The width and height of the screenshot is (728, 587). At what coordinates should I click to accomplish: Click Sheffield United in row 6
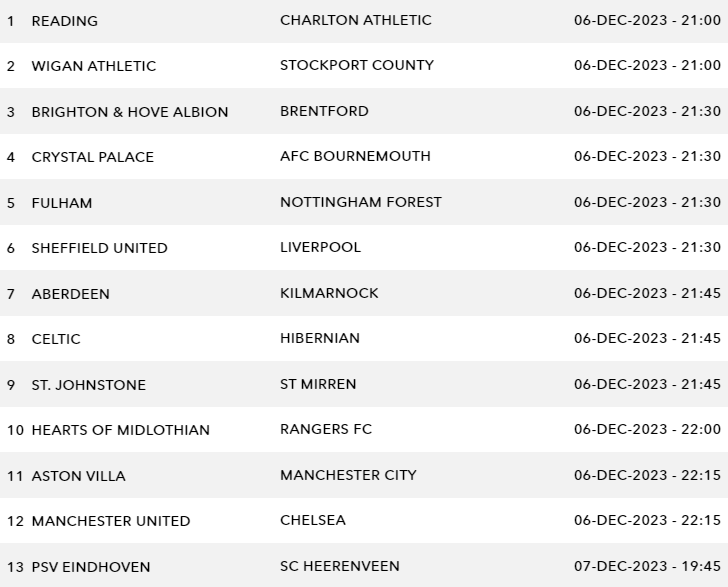point(99,248)
